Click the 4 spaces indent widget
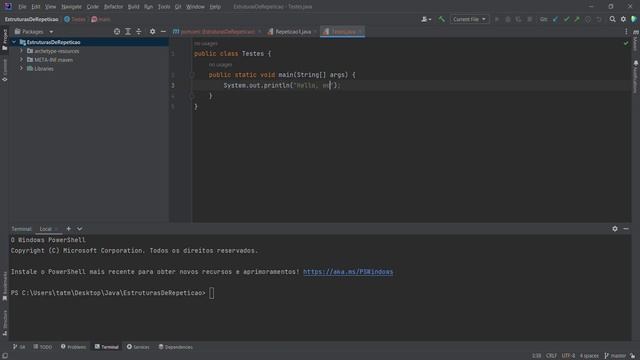The height and width of the screenshot is (360, 640). (x=589, y=356)
